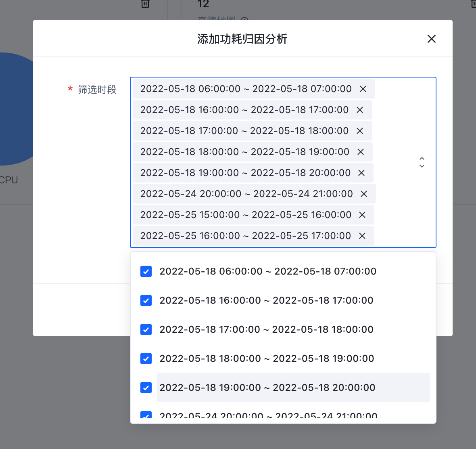Click dropdown option text 2022-05-18 17:00:00 ~ 2022-05-18 18:00:00

click(x=266, y=329)
